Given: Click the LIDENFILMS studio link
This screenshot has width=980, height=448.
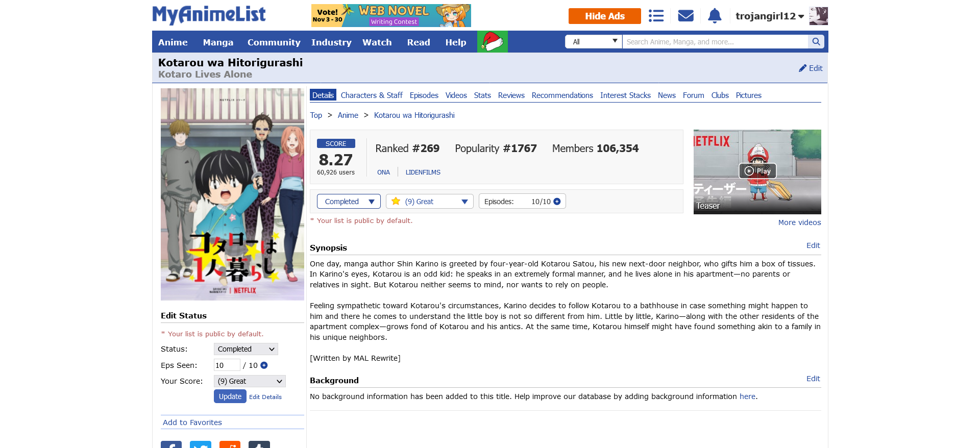Looking at the screenshot, I should point(423,172).
